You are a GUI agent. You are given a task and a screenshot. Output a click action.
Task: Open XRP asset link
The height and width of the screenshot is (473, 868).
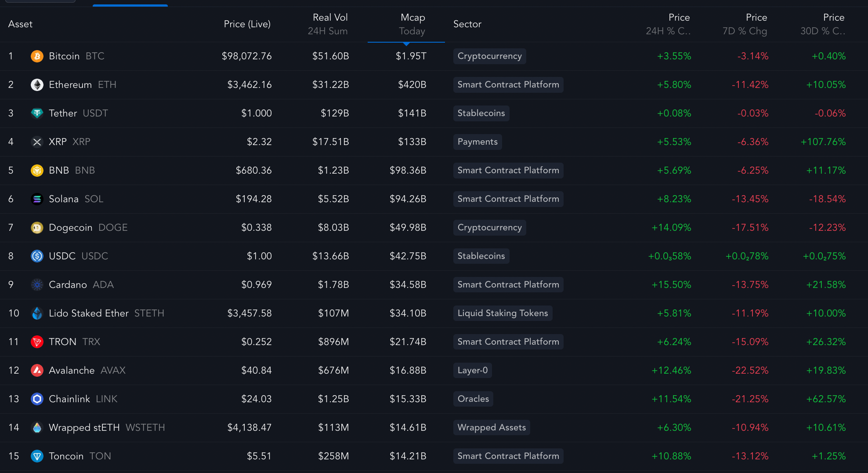point(58,142)
